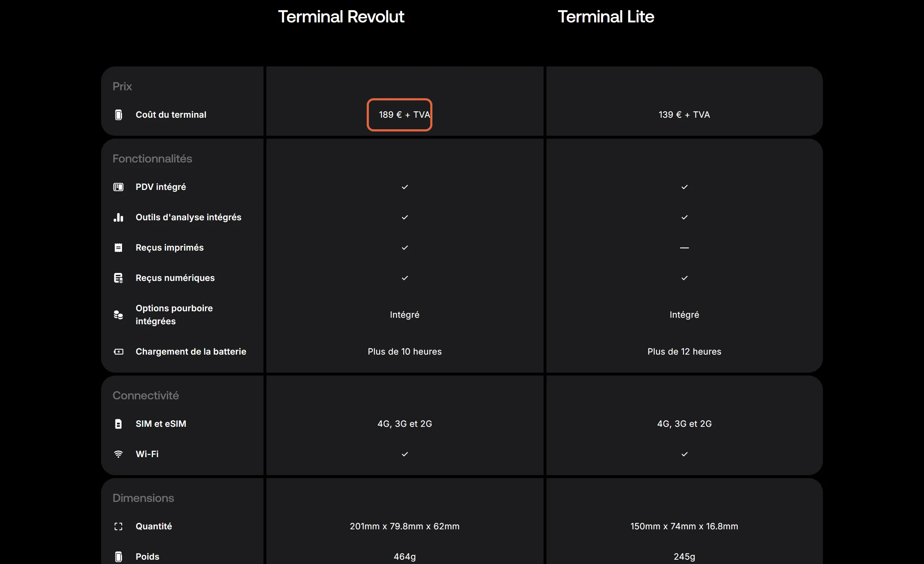Click the Chargement de la batterie label
924x564 pixels.
point(191,352)
